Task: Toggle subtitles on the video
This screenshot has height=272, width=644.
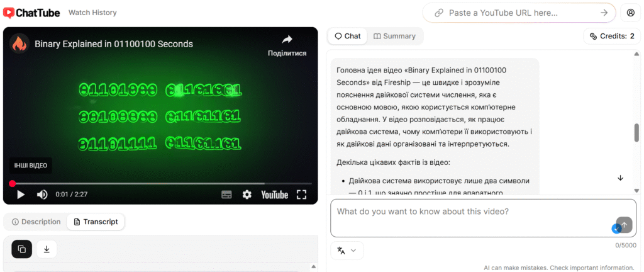Action: click(226, 195)
